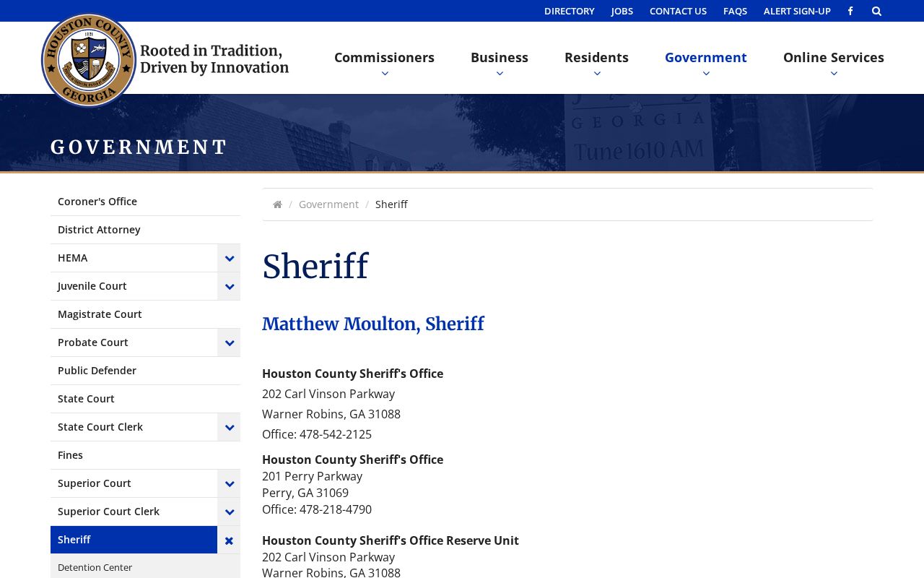Select Public Defender in sidebar
The height and width of the screenshot is (578, 924).
(145, 371)
